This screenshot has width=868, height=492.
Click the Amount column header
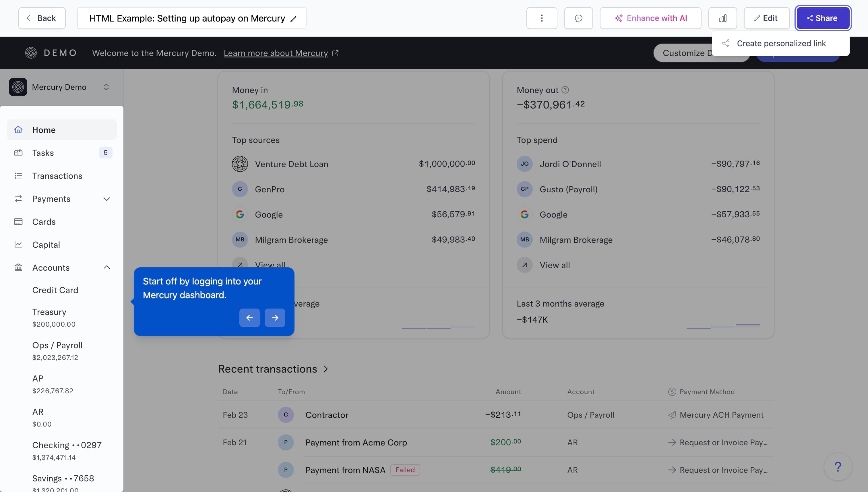point(508,392)
